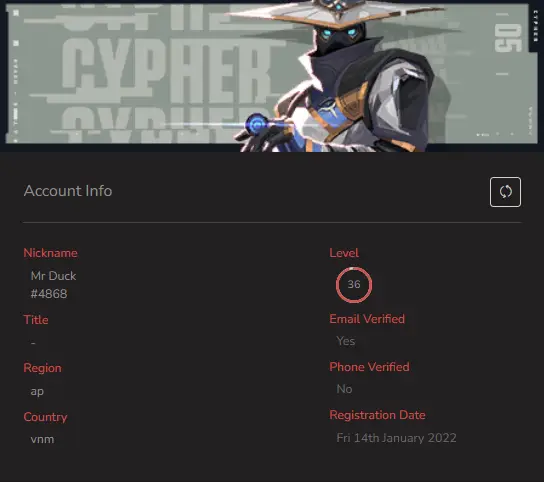Click the ap region value
This screenshot has height=482, width=544.
click(x=37, y=391)
